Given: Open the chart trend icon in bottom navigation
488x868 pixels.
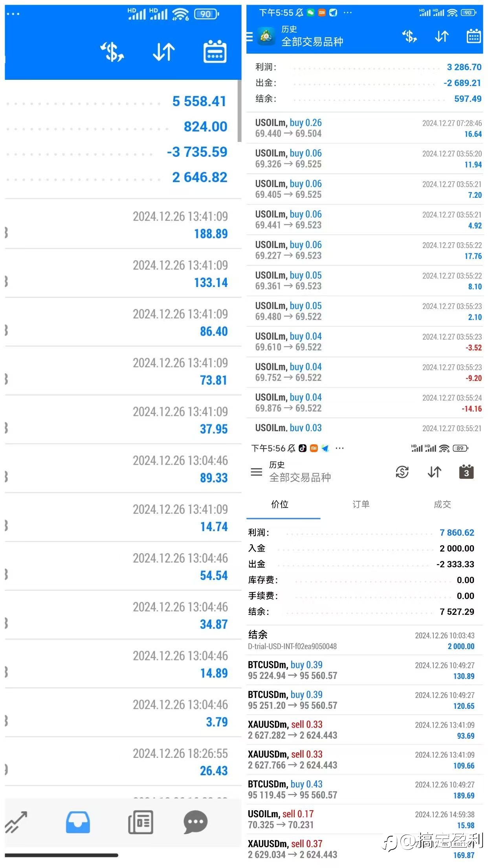Looking at the screenshot, I should pos(16,822).
